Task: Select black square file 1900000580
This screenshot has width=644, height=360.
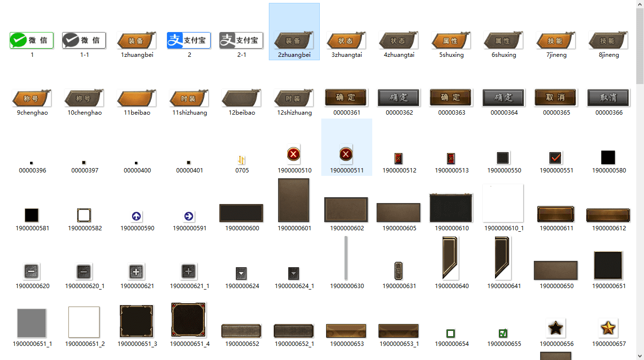Action: 608,157
